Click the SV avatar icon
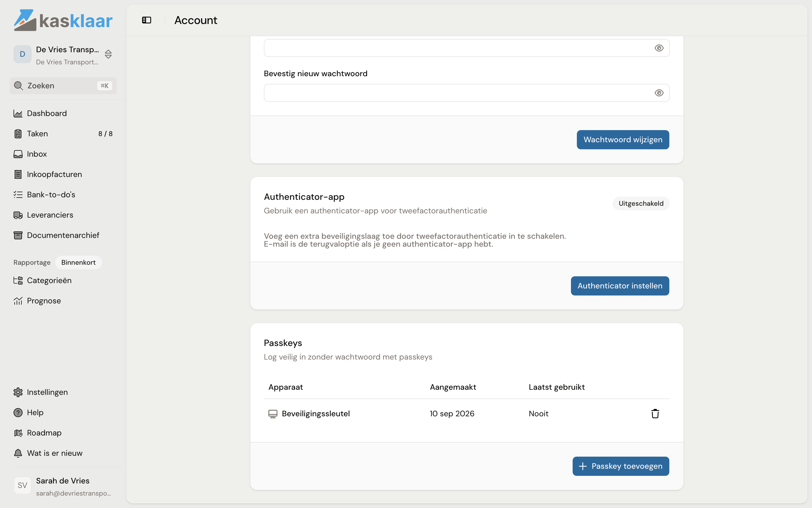Viewport: 812px width, 508px height. click(23, 485)
